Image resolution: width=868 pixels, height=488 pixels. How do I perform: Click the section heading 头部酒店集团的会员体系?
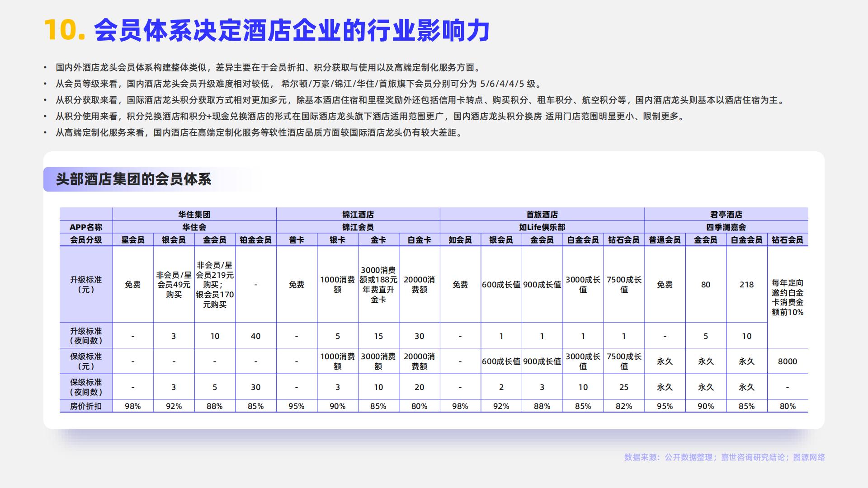(x=133, y=179)
